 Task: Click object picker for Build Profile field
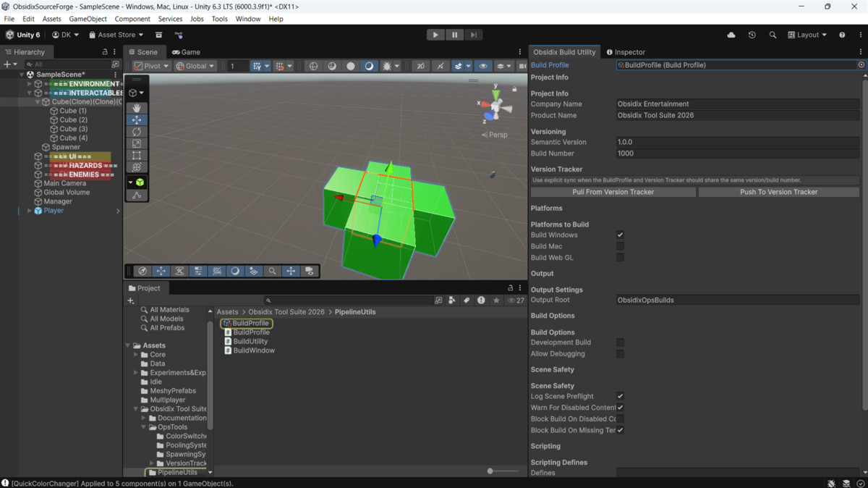pos(861,65)
